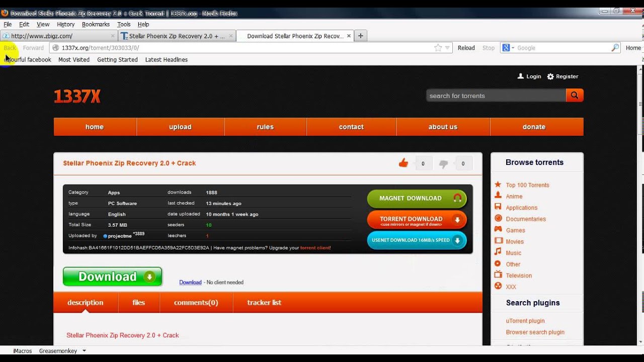This screenshot has width=644, height=362.
Task: Click the Usenet Download 16MB/s button
Action: point(417,240)
